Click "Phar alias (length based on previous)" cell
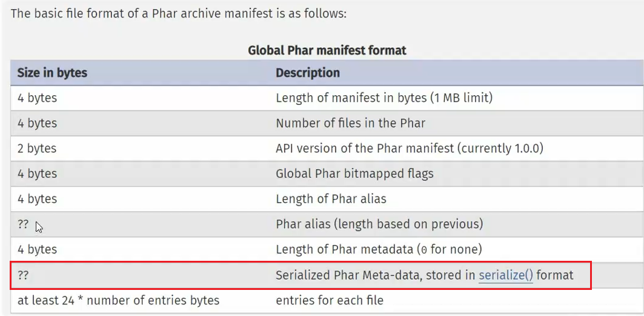This screenshot has height=316, width=644. pyautogui.click(x=379, y=224)
